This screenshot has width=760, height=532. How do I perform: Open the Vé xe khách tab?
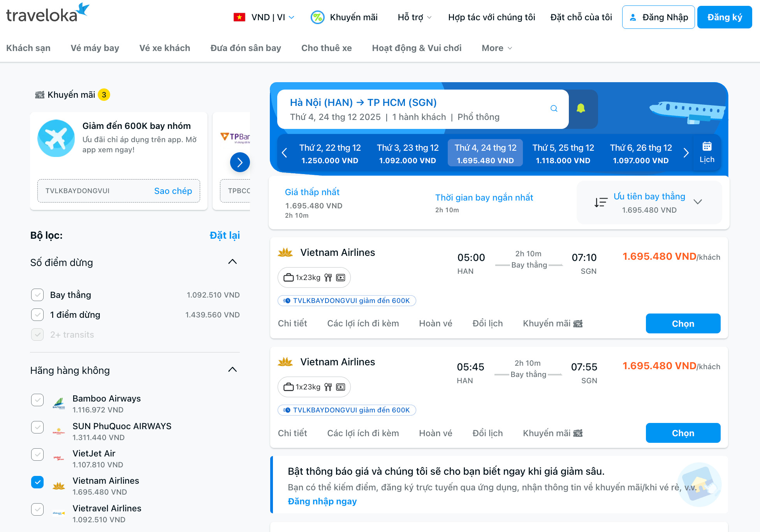coord(164,48)
